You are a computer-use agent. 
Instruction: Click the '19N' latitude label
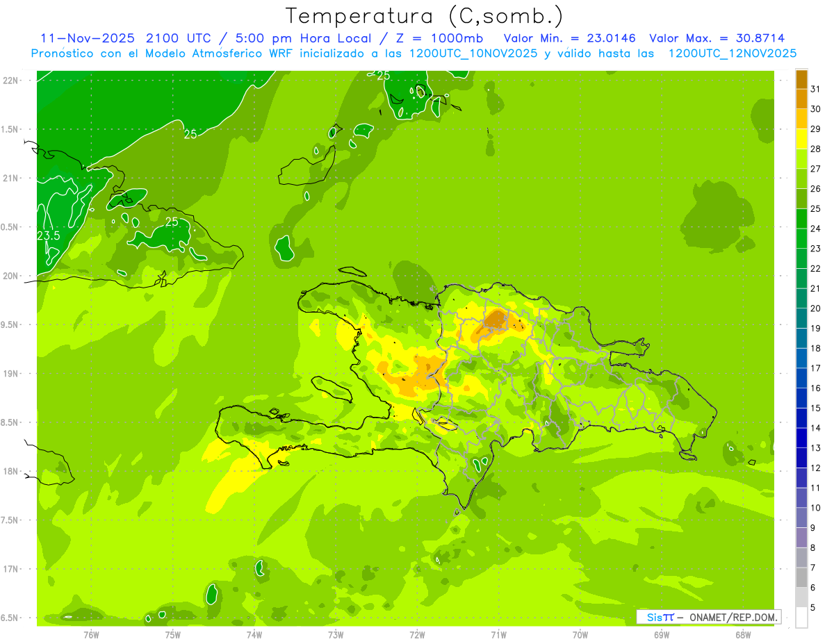[x=12, y=374]
